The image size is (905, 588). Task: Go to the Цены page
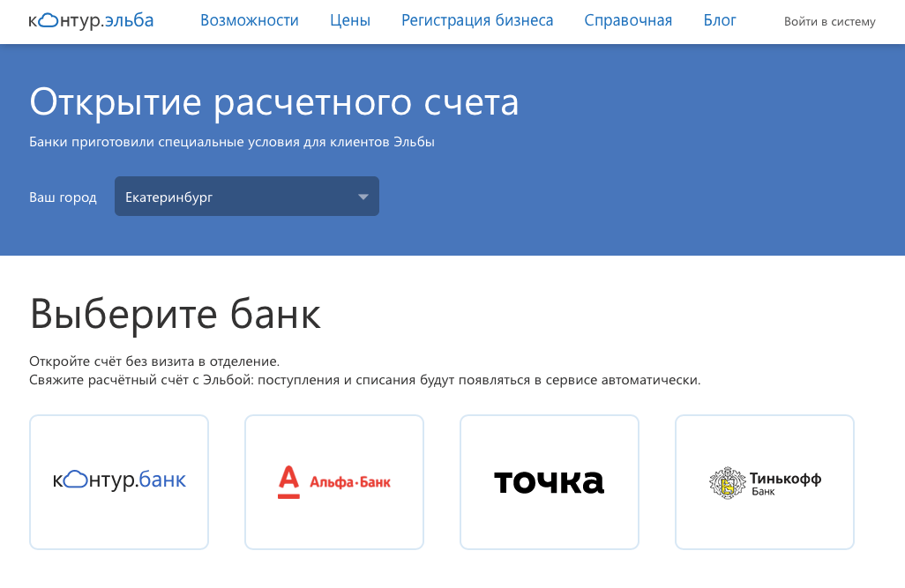[x=350, y=21]
